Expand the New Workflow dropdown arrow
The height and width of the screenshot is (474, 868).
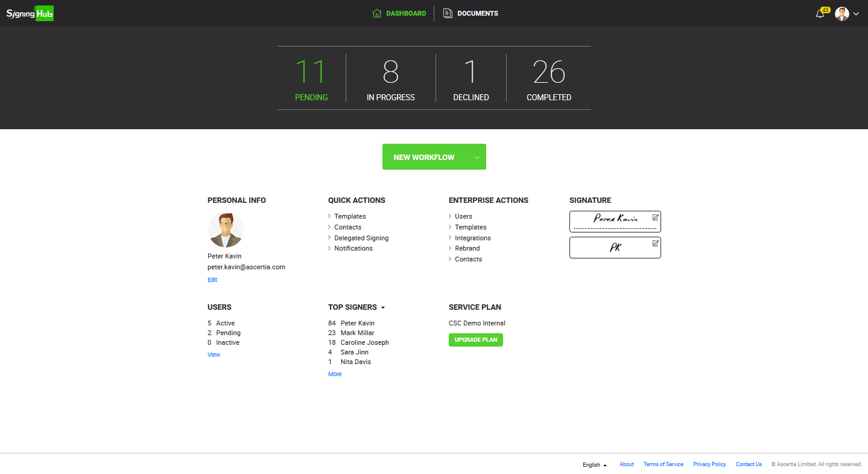tap(477, 158)
